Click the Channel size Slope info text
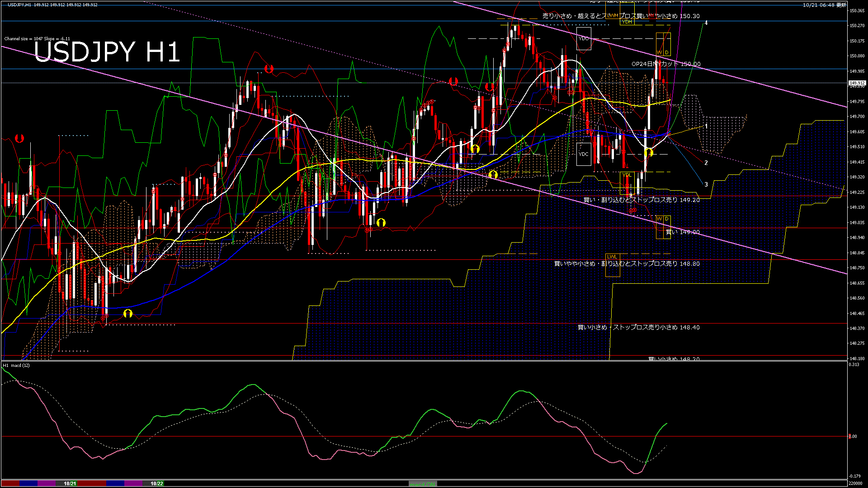This screenshot has width=868, height=488. [x=37, y=39]
